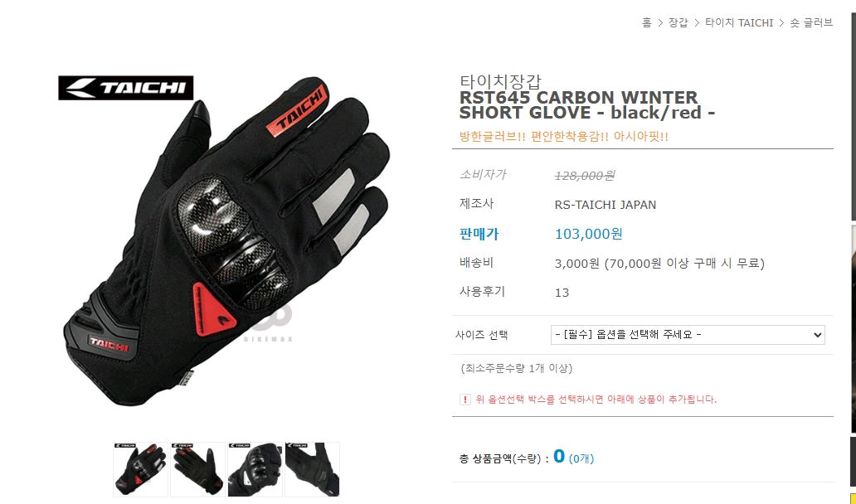Image resolution: width=856 pixels, height=504 pixels.
Task: Click the 103,000원 sale price
Action: [x=589, y=234]
